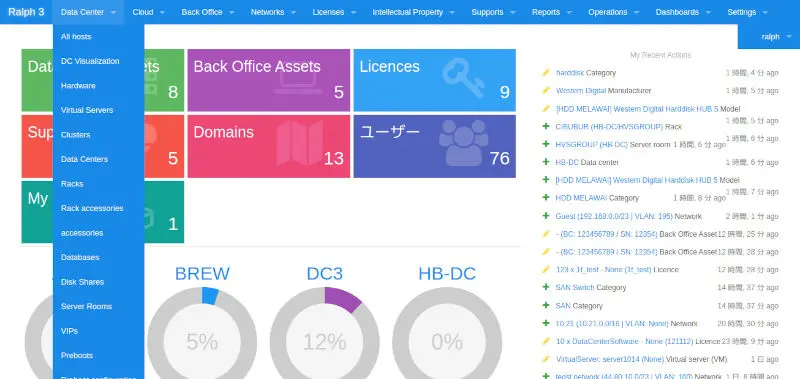The height and width of the screenshot is (379, 800).
Task: Select DC Visualization menu entry
Action: pyautogui.click(x=90, y=61)
